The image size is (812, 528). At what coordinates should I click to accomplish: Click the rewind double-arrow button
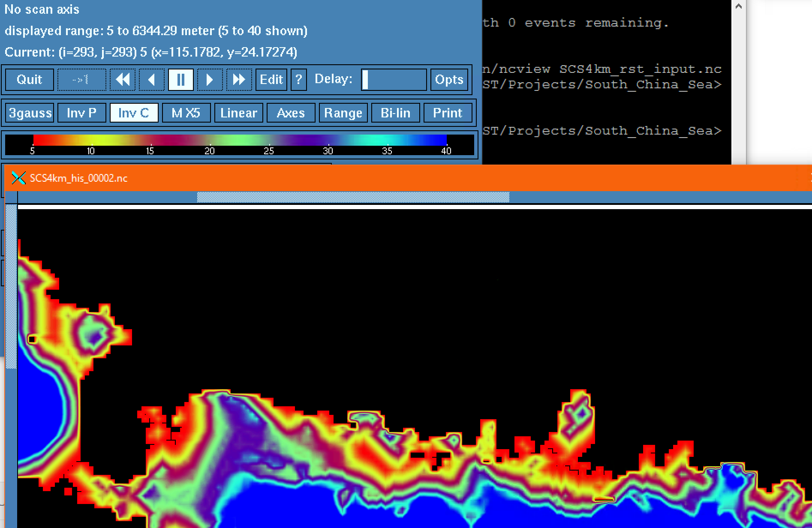[123, 80]
